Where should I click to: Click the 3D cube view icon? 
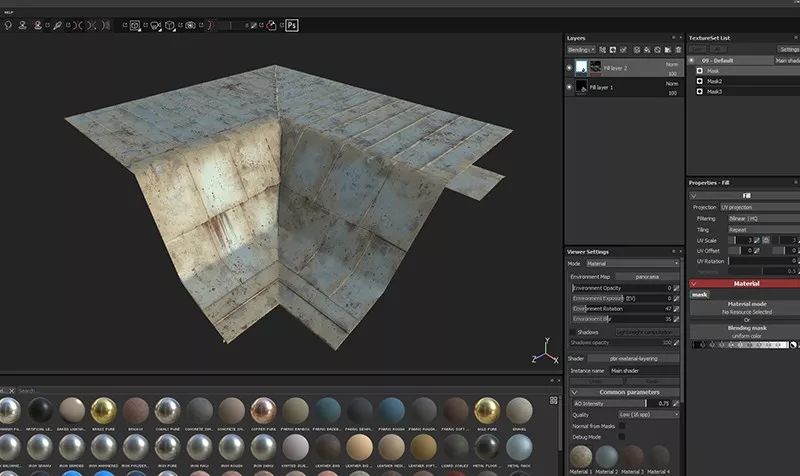pos(170,25)
